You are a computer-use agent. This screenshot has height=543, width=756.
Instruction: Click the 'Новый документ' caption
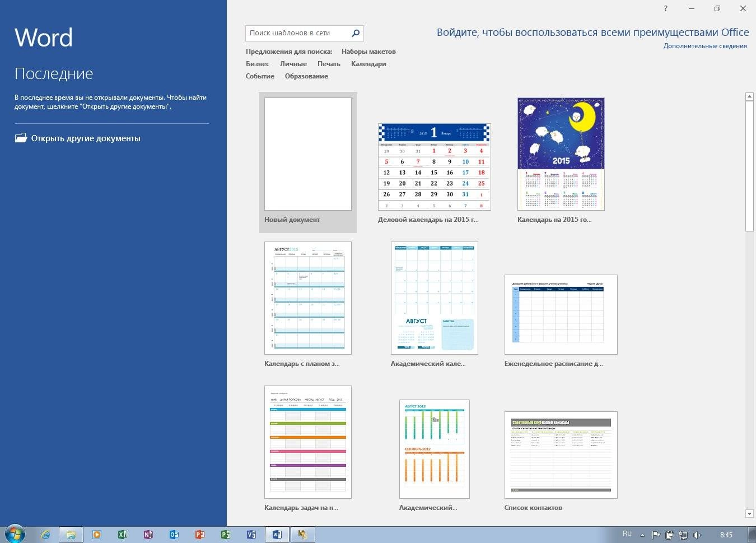(292, 220)
